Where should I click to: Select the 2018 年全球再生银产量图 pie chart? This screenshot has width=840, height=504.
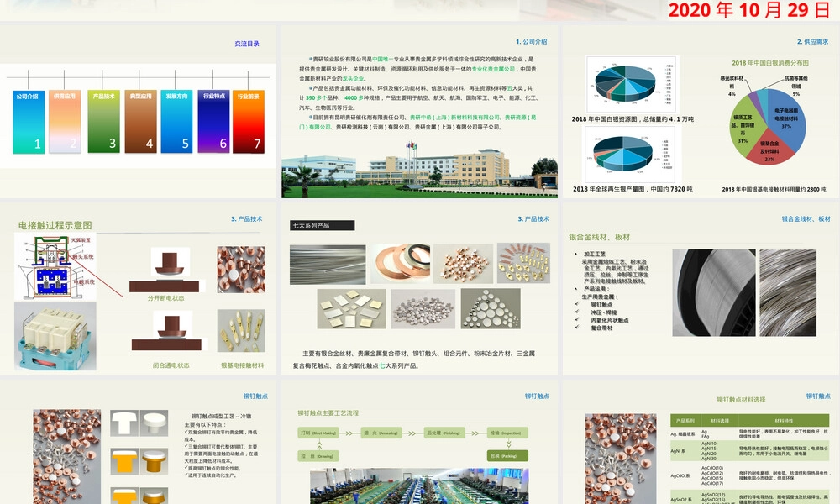(629, 155)
